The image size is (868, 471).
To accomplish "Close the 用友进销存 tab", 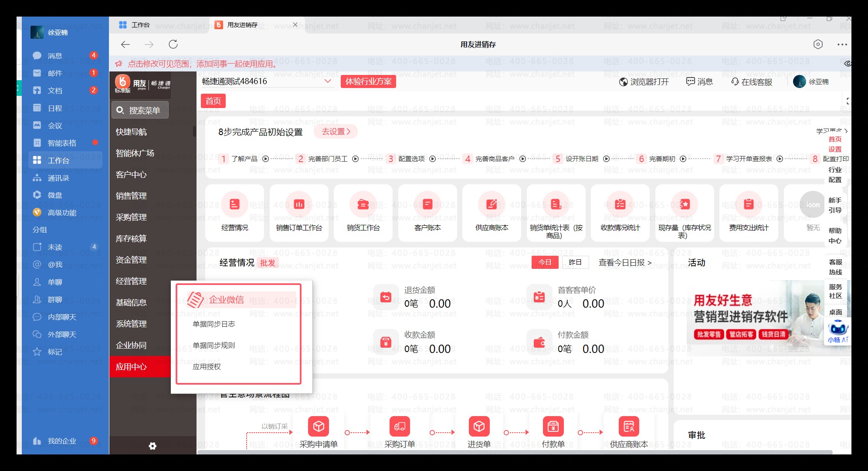I will click(x=295, y=25).
